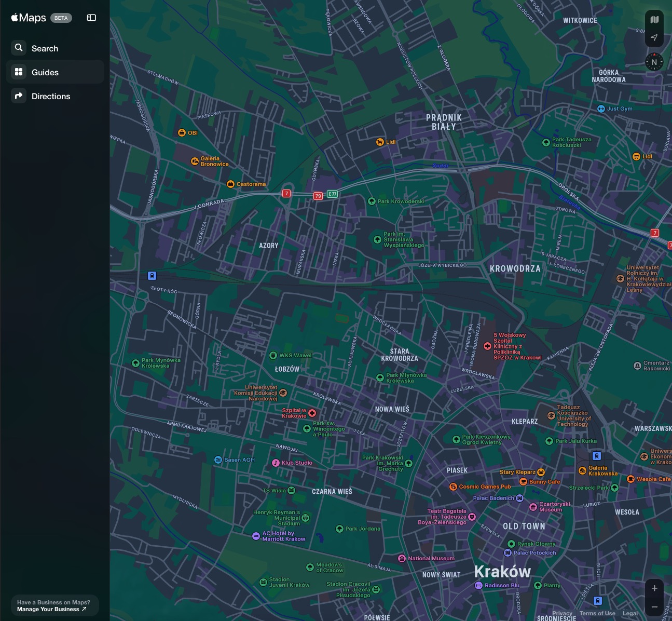672x621 pixels.
Task: Select the Rynek Główny pin
Action: 511,544
